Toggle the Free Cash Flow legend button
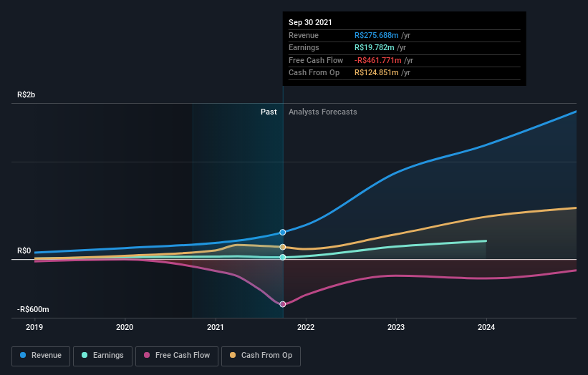588x375 pixels. [177, 356]
